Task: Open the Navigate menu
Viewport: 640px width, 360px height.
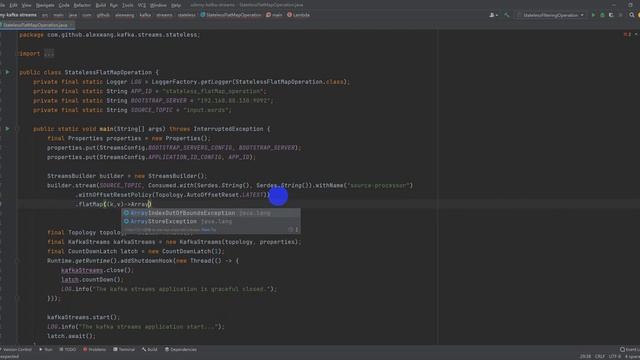Action: pyautogui.click(x=45, y=5)
